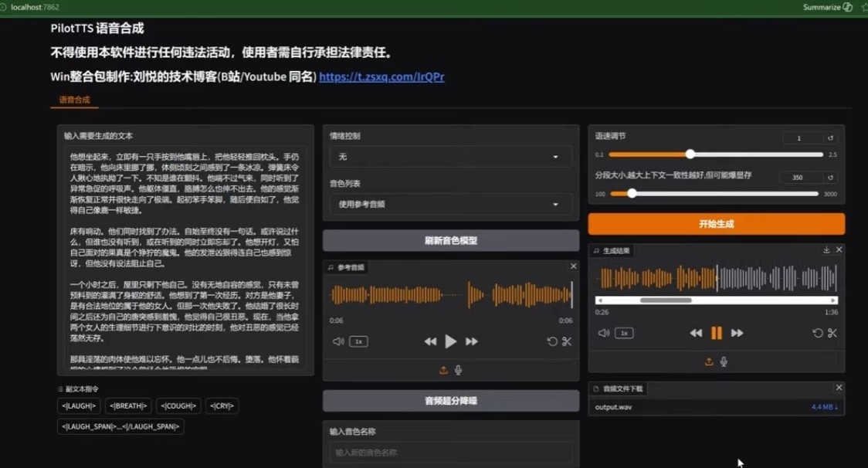The width and height of the screenshot is (868, 468).
Task: Click the 开始生成 generate button
Action: click(x=717, y=224)
